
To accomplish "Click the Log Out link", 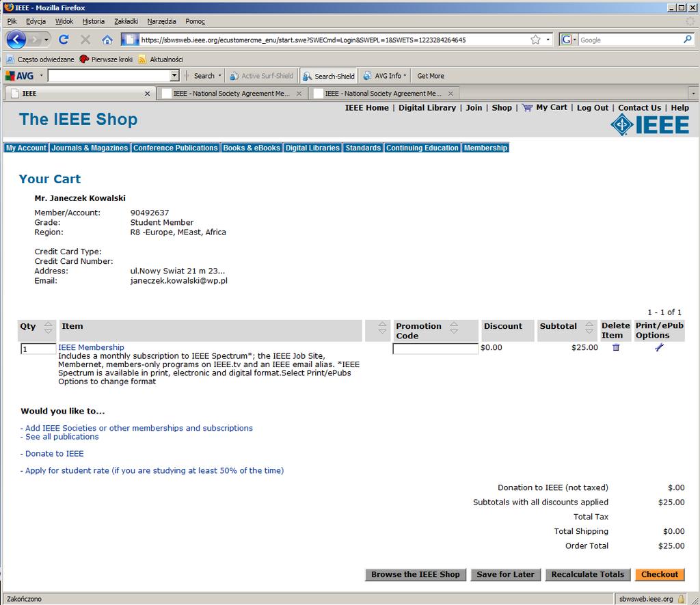I will (x=593, y=107).
